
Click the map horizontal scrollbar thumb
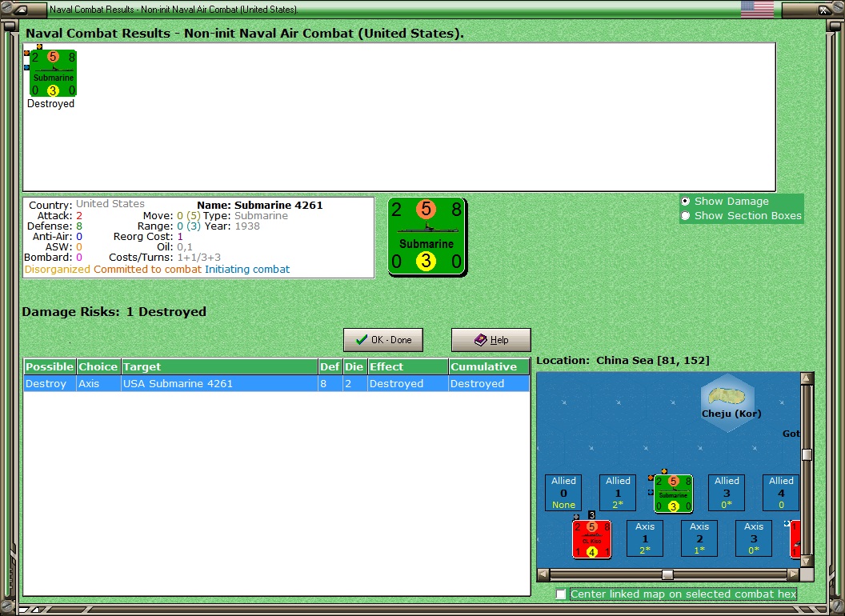667,574
